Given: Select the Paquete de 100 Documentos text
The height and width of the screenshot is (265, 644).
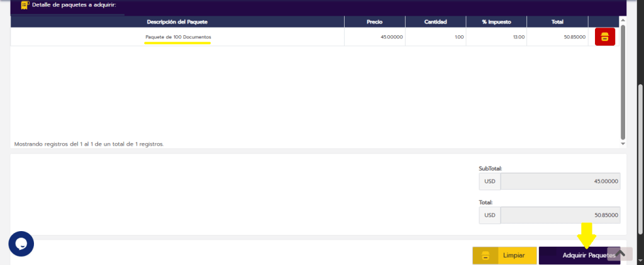Looking at the screenshot, I should 178,37.
